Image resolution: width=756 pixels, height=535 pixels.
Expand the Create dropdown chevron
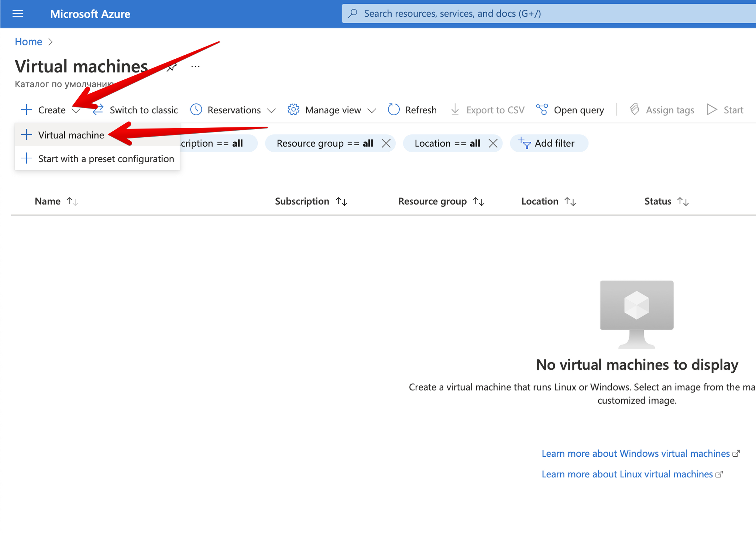click(x=76, y=110)
